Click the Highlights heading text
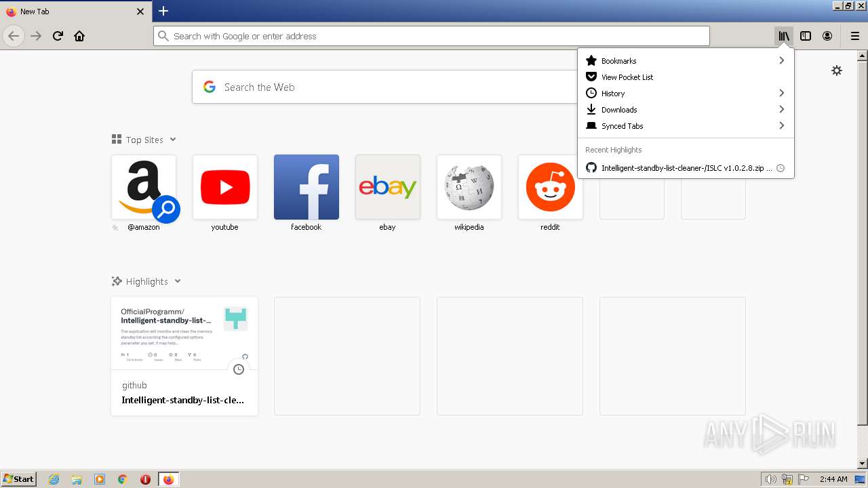Screen dimensions: 868x488 coord(146,281)
